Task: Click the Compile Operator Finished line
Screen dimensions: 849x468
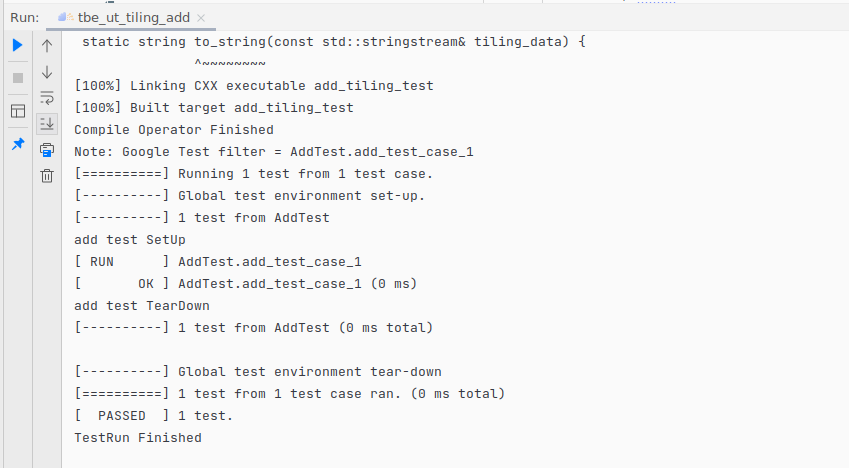Action: [174, 130]
